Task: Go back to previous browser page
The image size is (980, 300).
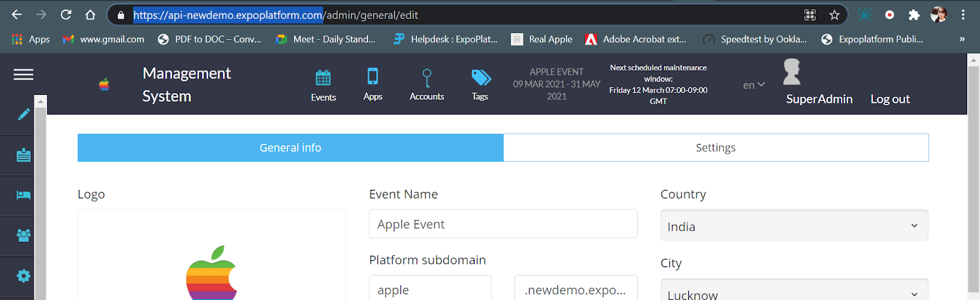Action: [17, 15]
